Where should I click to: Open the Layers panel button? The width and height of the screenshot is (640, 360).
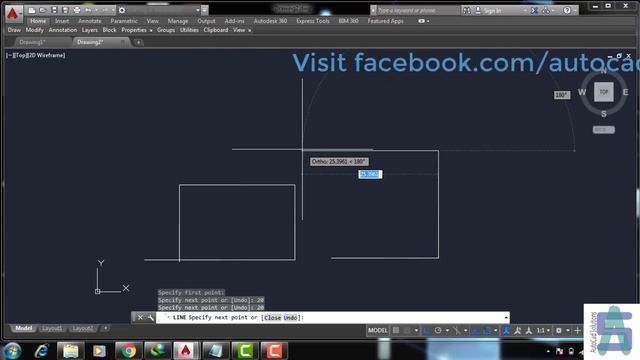(x=89, y=30)
